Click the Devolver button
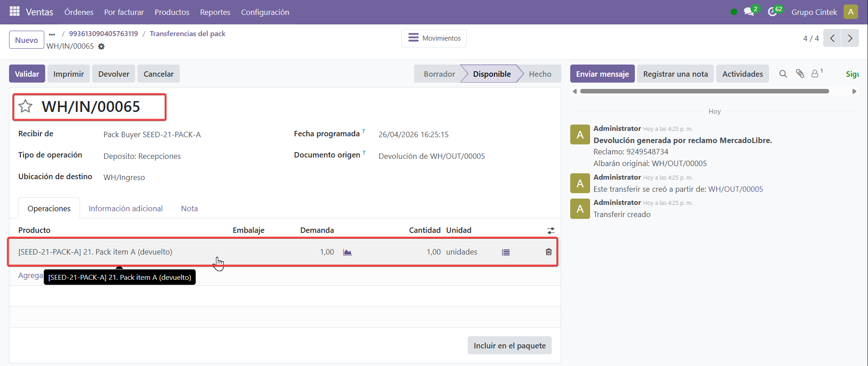Screen dimensions: 868x366 [x=114, y=74]
